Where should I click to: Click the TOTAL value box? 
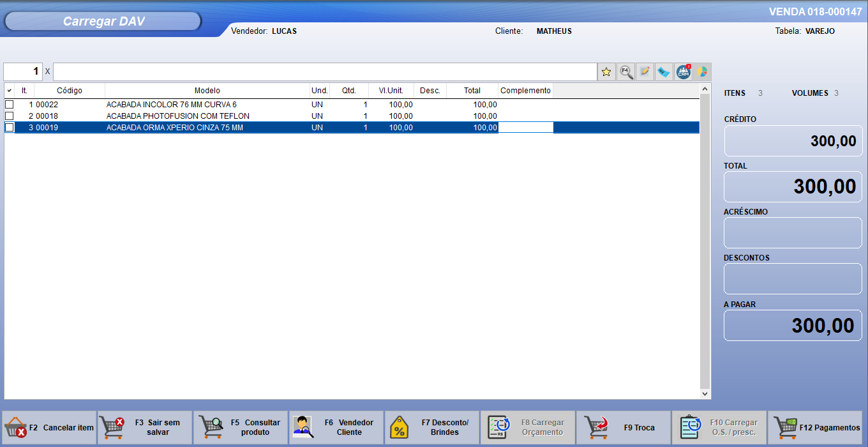click(793, 186)
